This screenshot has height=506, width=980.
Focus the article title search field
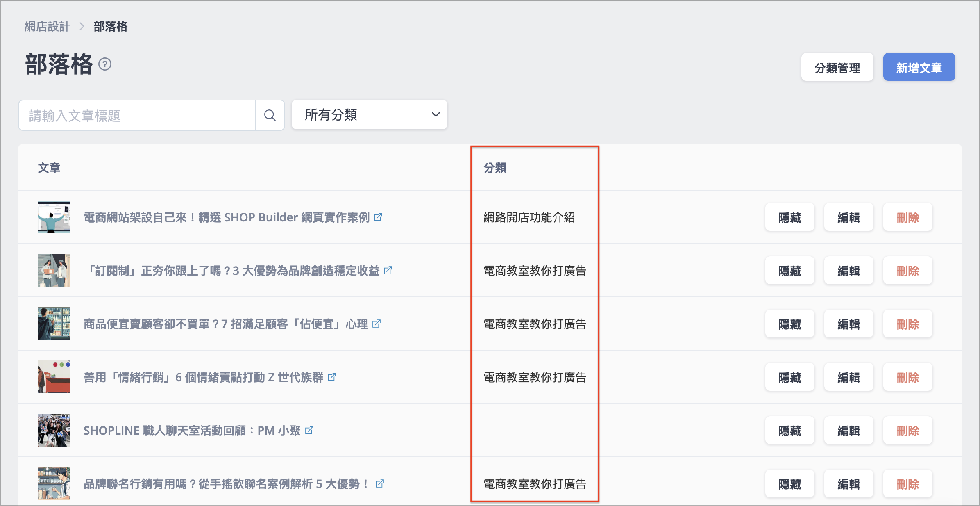click(x=137, y=115)
